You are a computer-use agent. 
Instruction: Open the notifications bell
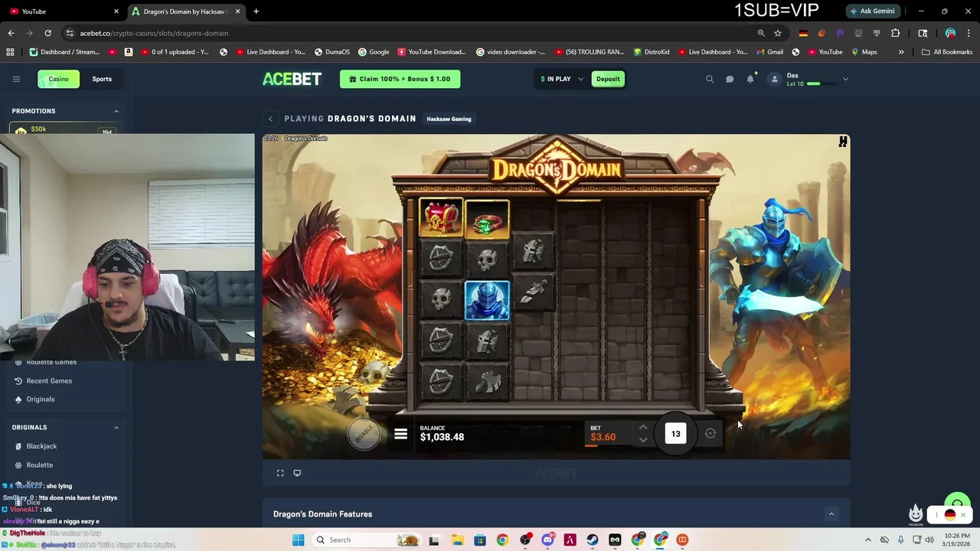coord(750,79)
